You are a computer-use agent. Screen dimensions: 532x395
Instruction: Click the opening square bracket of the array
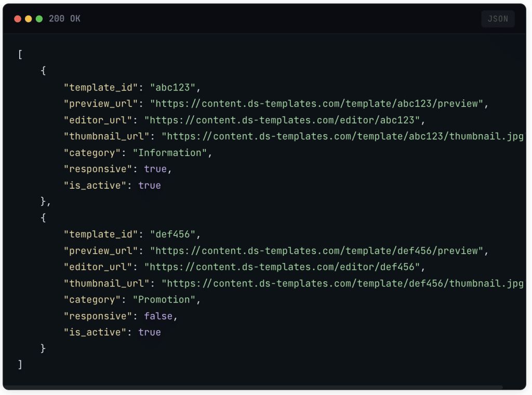pyautogui.click(x=20, y=55)
